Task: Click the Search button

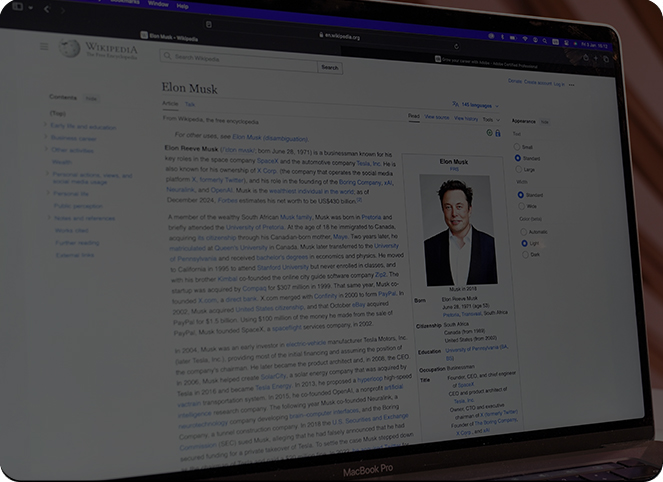Action: pos(330,67)
